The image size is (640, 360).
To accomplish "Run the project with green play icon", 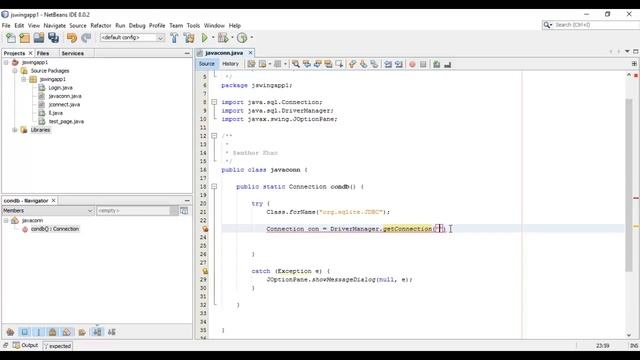I will tap(204, 38).
